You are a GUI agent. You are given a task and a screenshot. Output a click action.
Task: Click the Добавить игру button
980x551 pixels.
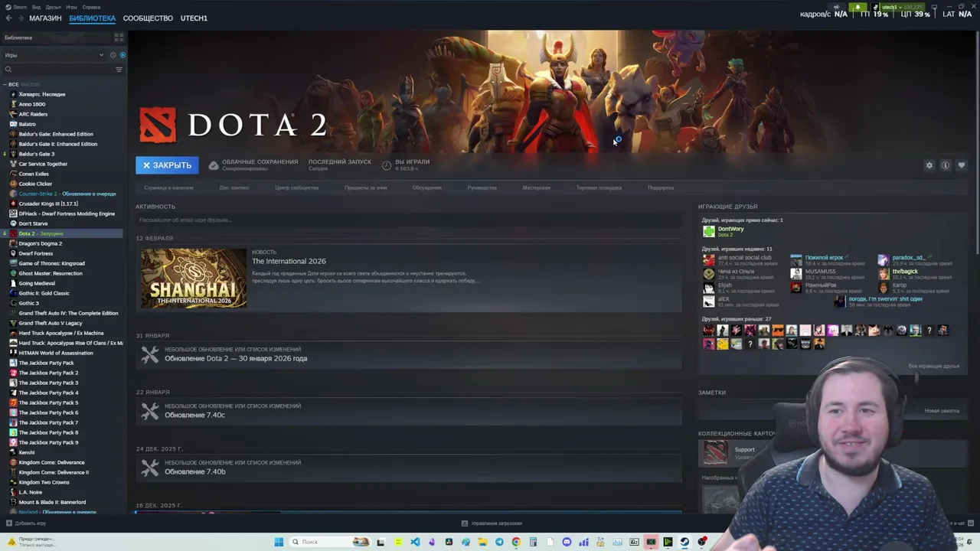[x=25, y=523]
